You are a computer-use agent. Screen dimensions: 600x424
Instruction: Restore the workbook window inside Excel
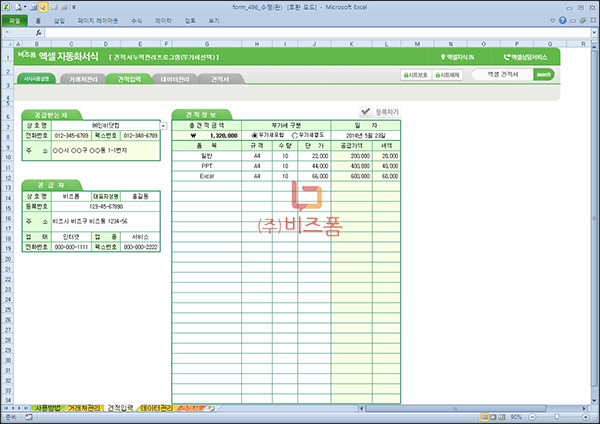click(x=583, y=21)
